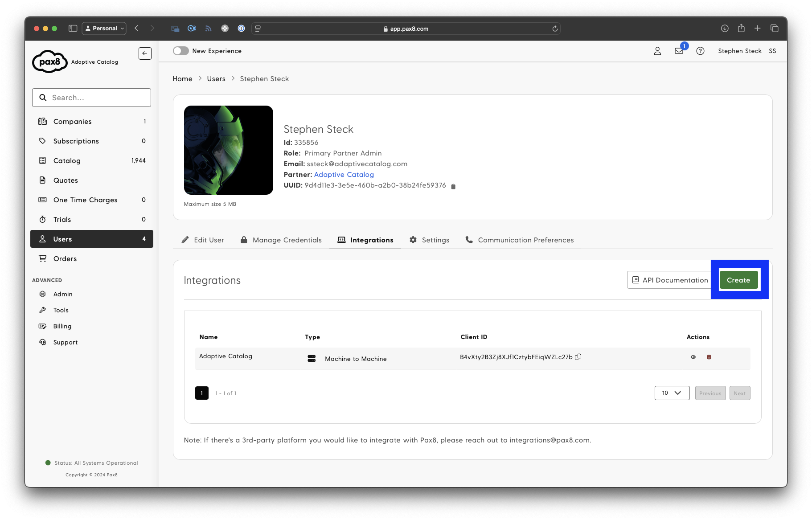This screenshot has height=520, width=812.
Task: Go to Users breadcrumb
Action: [216, 79]
